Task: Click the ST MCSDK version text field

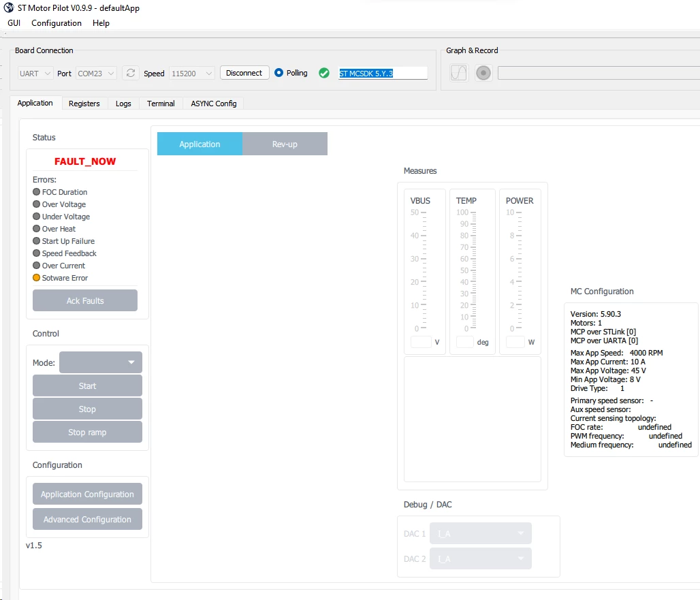Action: pyautogui.click(x=383, y=74)
